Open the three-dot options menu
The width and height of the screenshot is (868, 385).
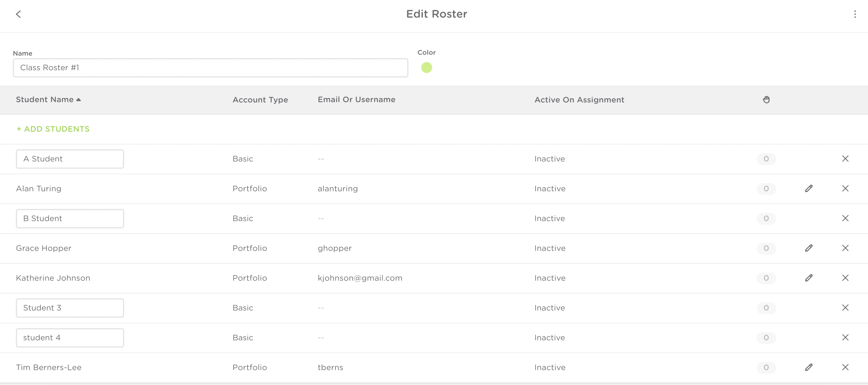pos(855,14)
